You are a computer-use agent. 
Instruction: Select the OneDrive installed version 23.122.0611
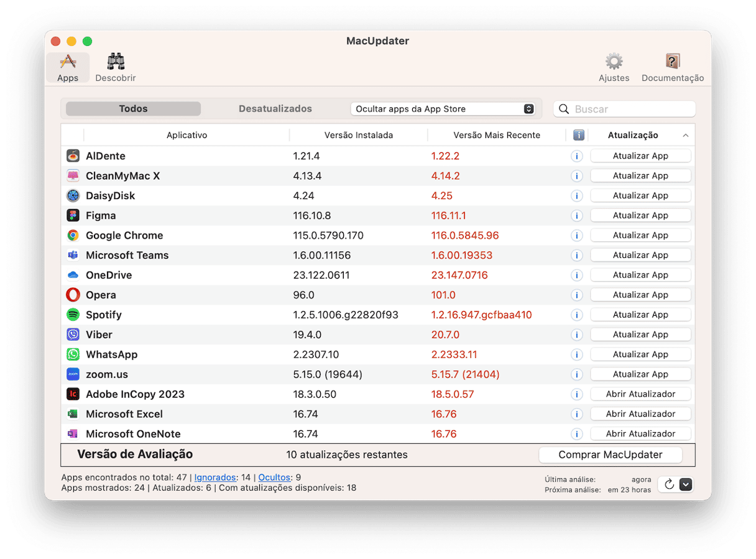321,275
